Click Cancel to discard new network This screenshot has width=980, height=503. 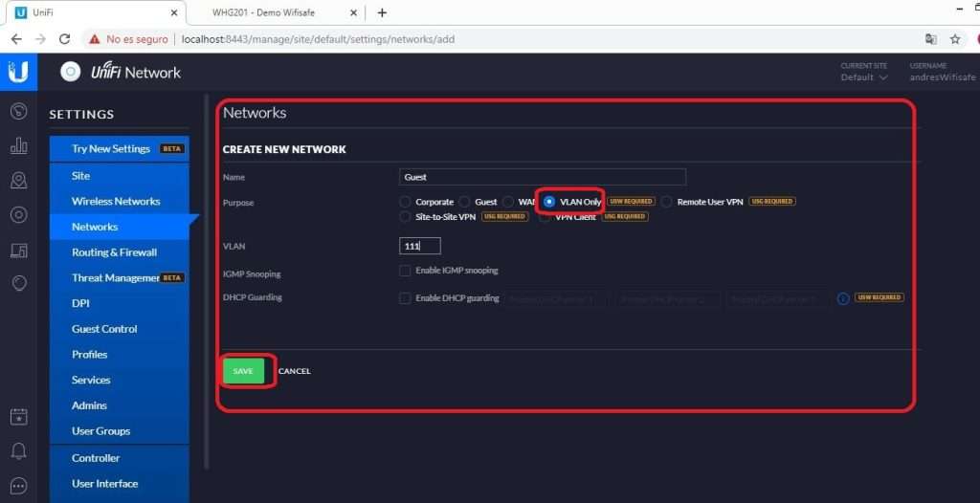click(295, 371)
